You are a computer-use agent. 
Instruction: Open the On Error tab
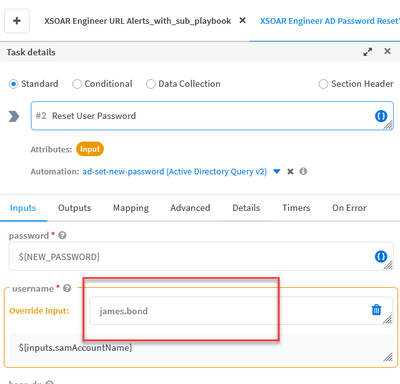tap(349, 208)
